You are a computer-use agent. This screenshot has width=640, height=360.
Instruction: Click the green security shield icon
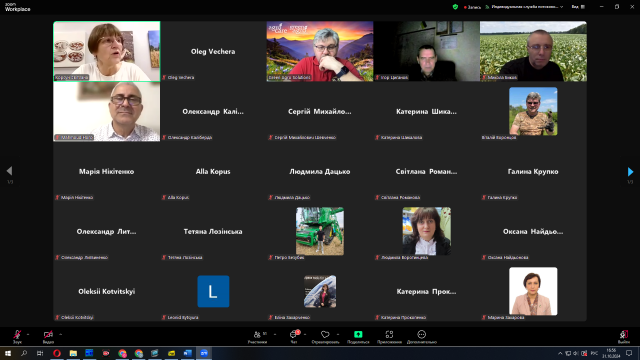[455, 7]
